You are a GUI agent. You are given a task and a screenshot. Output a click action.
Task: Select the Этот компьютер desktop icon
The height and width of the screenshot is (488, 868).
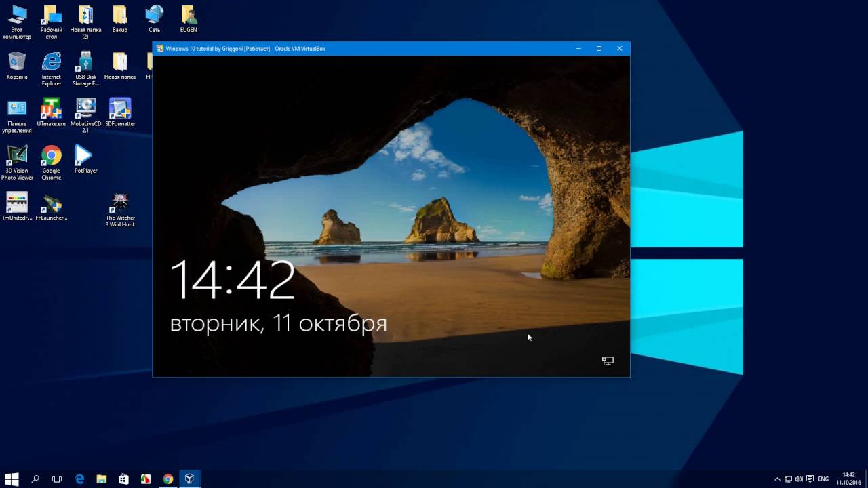tap(17, 22)
